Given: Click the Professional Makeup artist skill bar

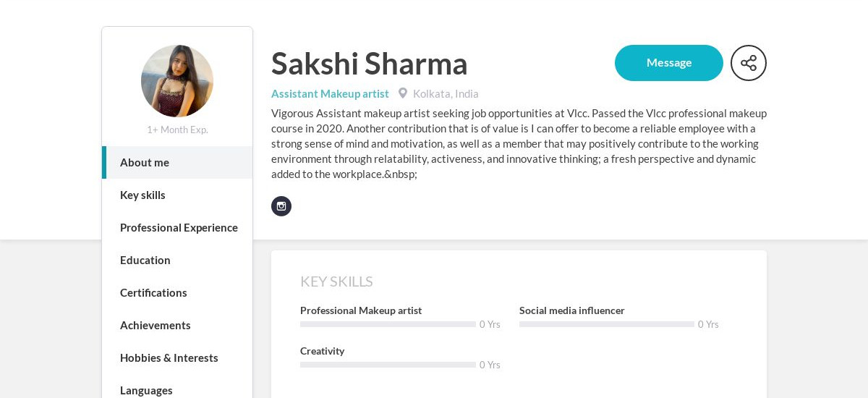Looking at the screenshot, I should [388, 324].
